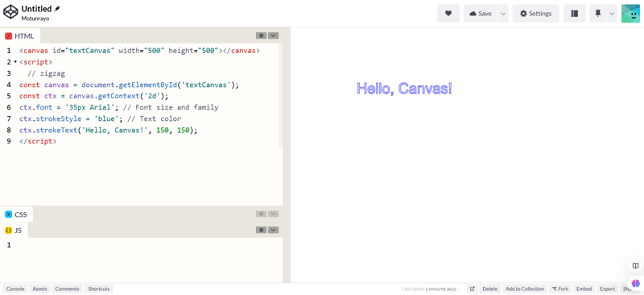Click the book docs floating icon
The image size is (644, 295).
635,265
